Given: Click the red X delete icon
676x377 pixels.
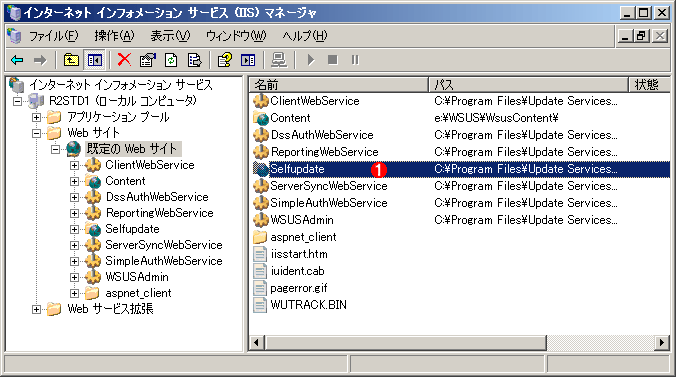Looking at the screenshot, I should 124,60.
